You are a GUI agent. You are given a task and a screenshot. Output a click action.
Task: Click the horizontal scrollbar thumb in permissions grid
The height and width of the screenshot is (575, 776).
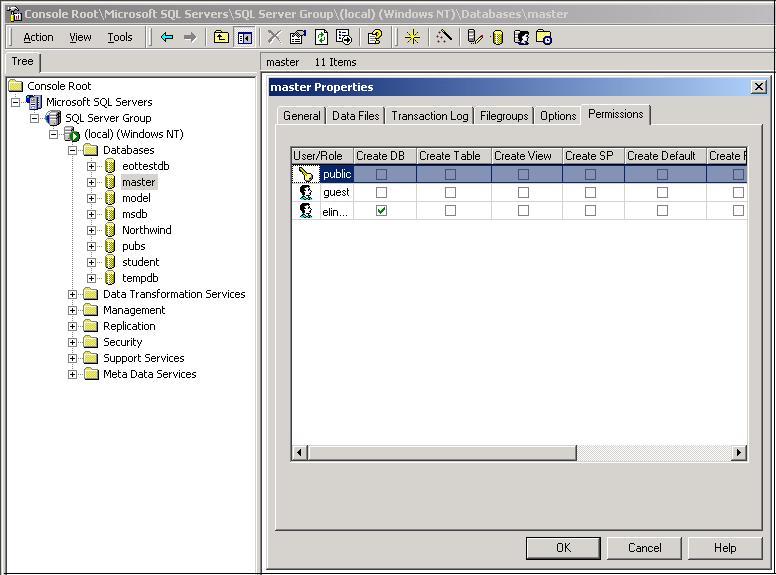click(x=442, y=452)
